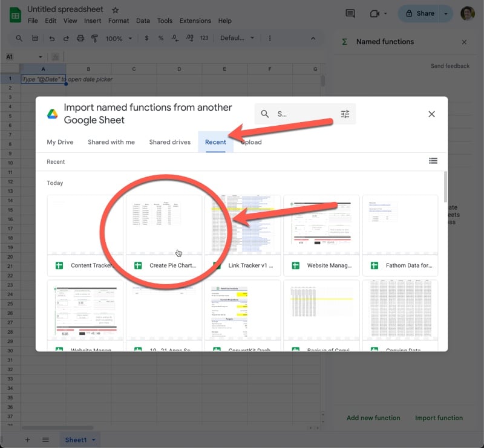Click the print icon
The height and width of the screenshot is (448, 484).
click(80, 38)
